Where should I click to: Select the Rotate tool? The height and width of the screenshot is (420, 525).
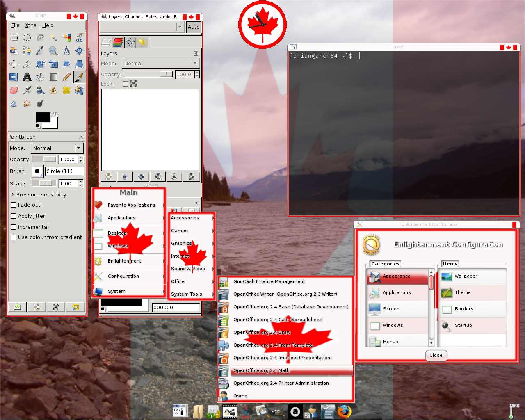pyautogui.click(x=40, y=64)
